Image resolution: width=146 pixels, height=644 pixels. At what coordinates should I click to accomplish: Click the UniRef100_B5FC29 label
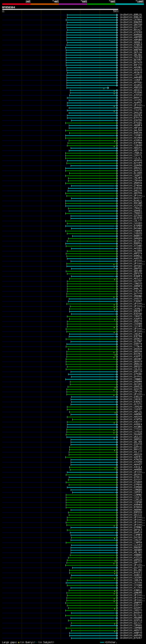[131, 371]
